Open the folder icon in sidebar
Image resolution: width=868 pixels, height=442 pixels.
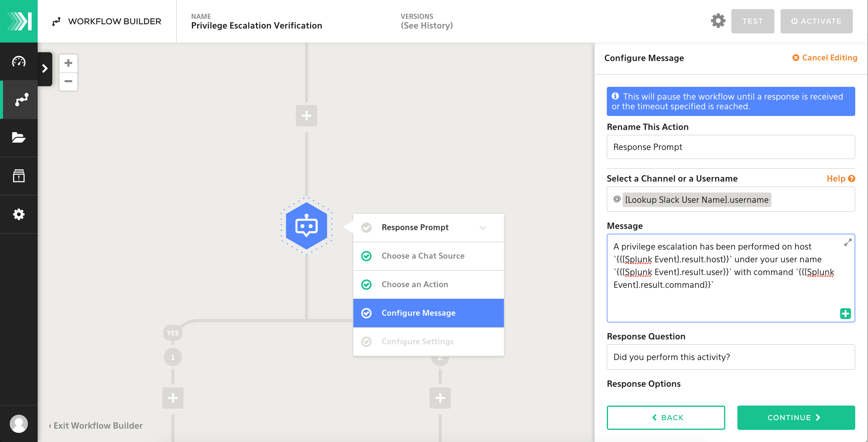pyautogui.click(x=19, y=138)
